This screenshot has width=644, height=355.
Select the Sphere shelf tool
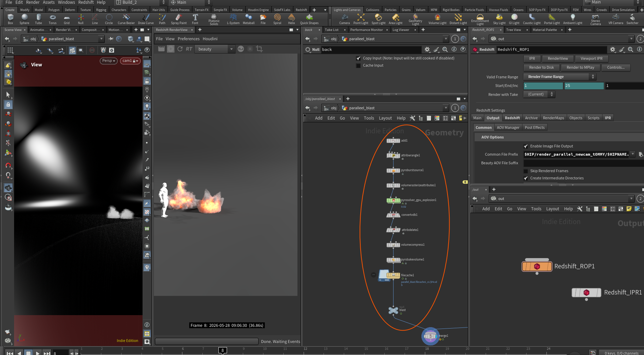pyautogui.click(x=24, y=19)
